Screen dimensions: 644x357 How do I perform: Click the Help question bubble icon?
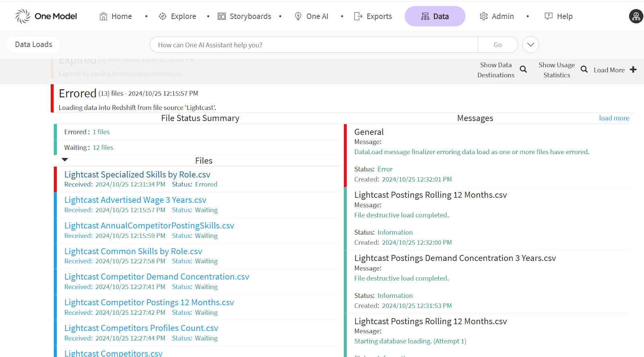pyautogui.click(x=548, y=17)
